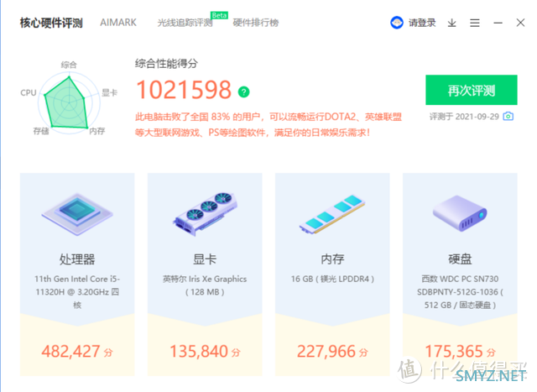
Task: Click the processor chip icon
Action: tap(77, 214)
